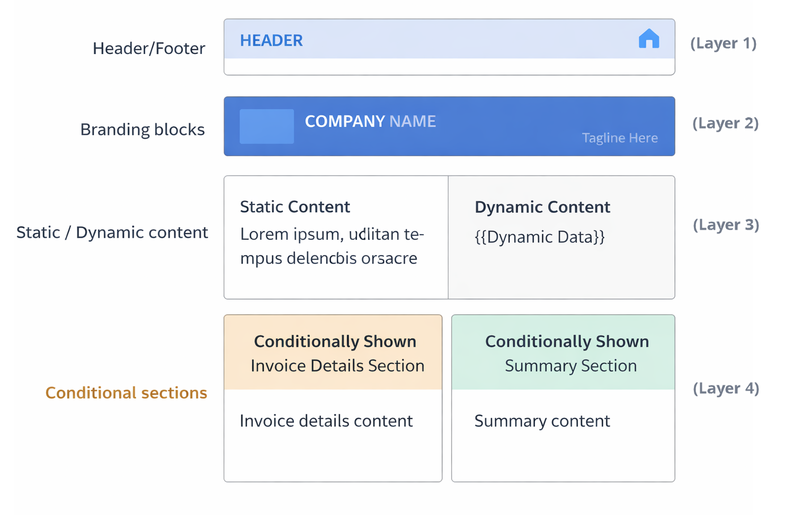The width and height of the screenshot is (812, 515).
Task: Click the HEADER title text
Action: click(x=271, y=40)
